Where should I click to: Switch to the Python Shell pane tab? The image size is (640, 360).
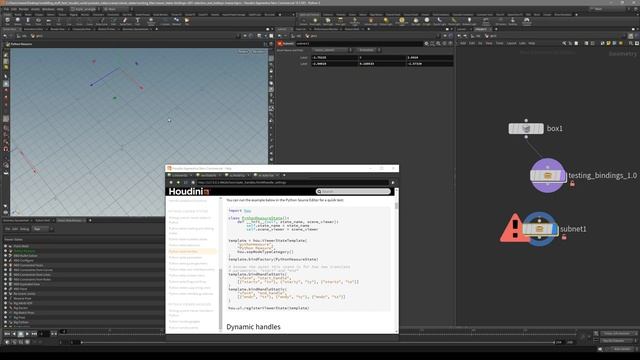click(42, 220)
